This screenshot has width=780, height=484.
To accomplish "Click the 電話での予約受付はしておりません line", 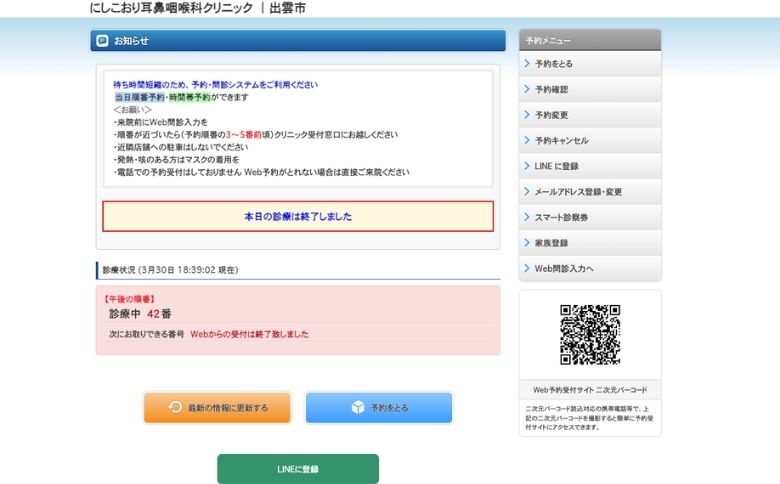I will [262, 172].
